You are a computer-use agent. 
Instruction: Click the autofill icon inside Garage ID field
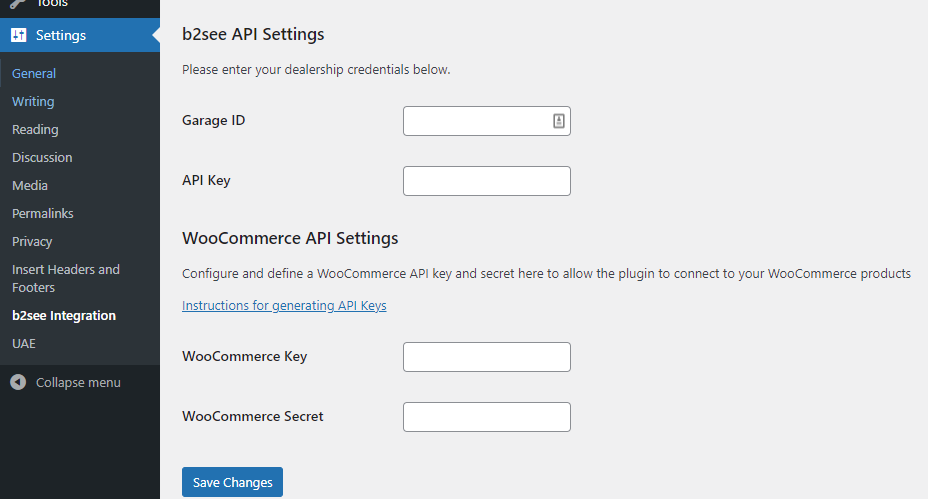coord(559,121)
